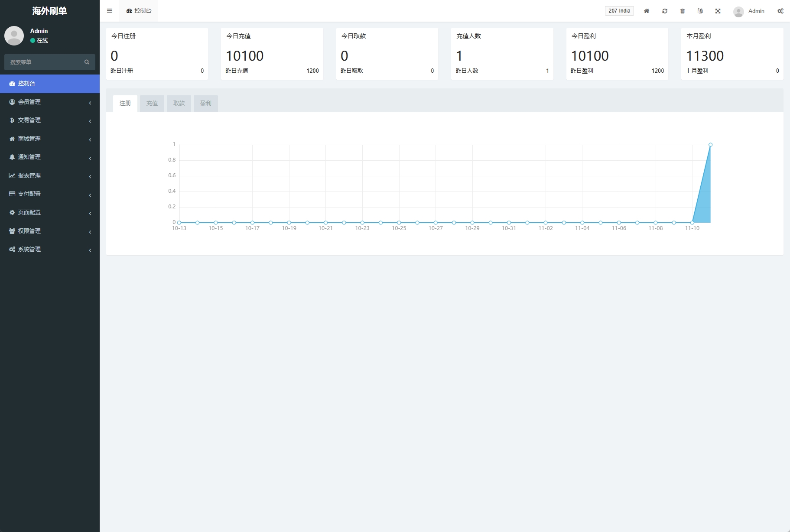Open settings via gears icon at top right
This screenshot has height=532, width=790.
tap(780, 11)
